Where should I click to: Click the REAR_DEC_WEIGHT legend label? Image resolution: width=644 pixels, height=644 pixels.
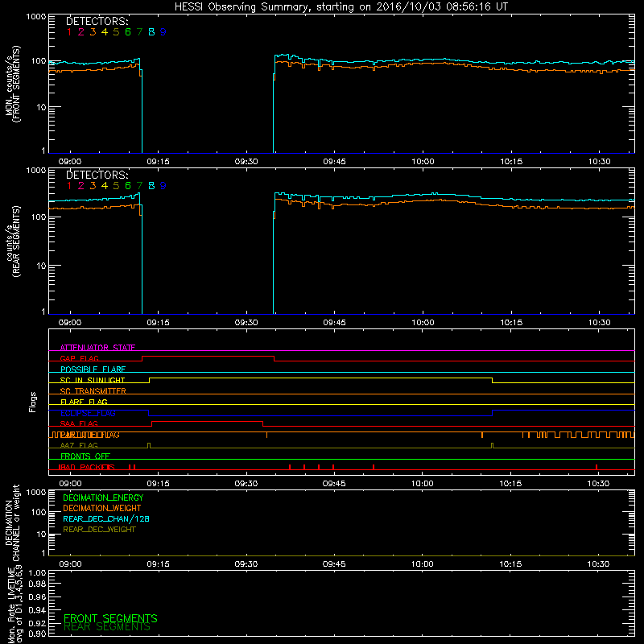pos(99,530)
